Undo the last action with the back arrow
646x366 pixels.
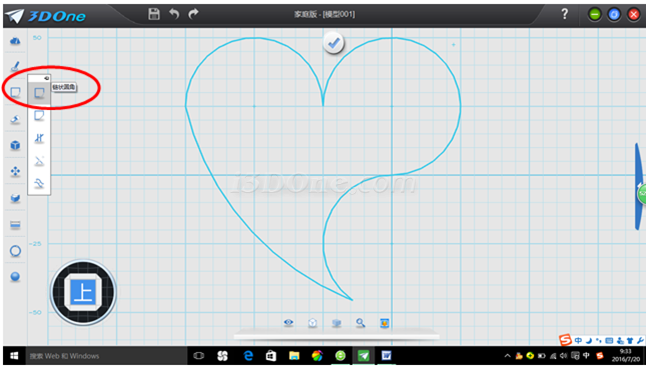point(174,14)
